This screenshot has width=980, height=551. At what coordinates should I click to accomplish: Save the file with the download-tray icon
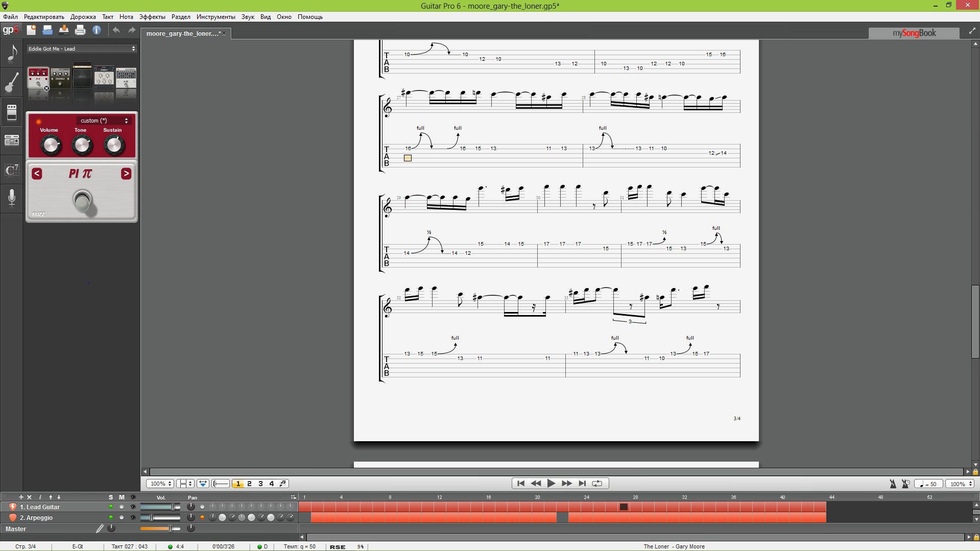[64, 30]
